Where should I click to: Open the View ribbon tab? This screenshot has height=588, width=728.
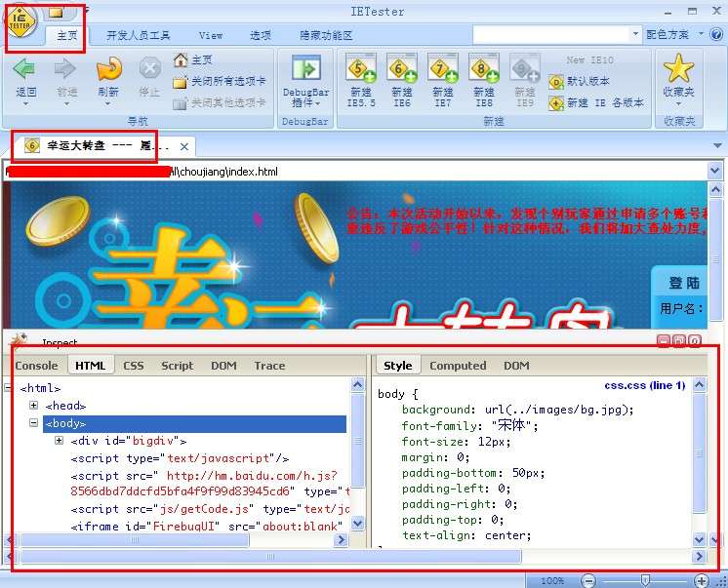(211, 35)
